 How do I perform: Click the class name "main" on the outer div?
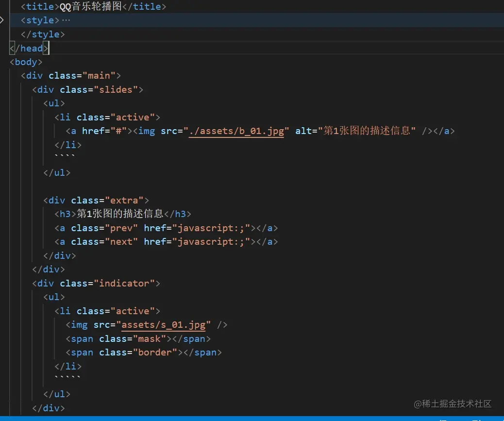click(98, 75)
